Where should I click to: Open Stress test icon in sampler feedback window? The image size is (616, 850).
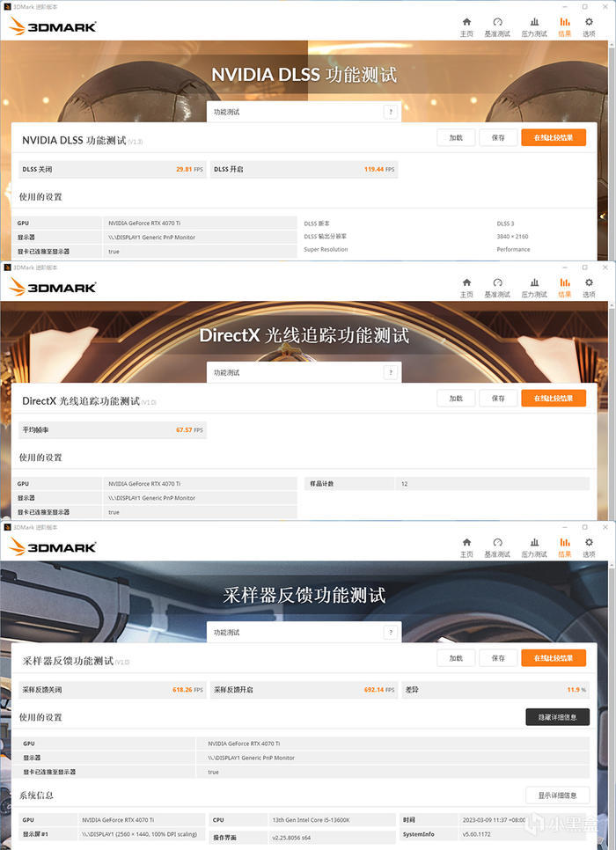534,547
